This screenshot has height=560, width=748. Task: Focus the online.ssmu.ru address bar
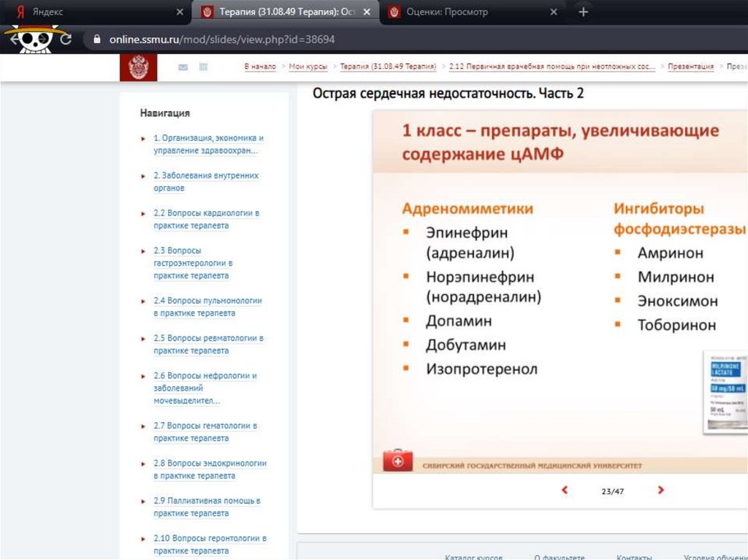(415, 39)
